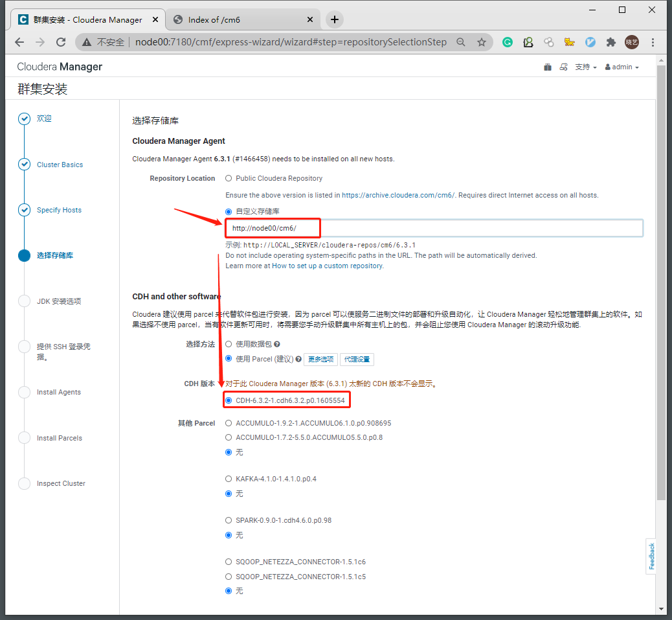Click the page vertical scrollbar thumb
The image size is (672, 620).
point(661,283)
